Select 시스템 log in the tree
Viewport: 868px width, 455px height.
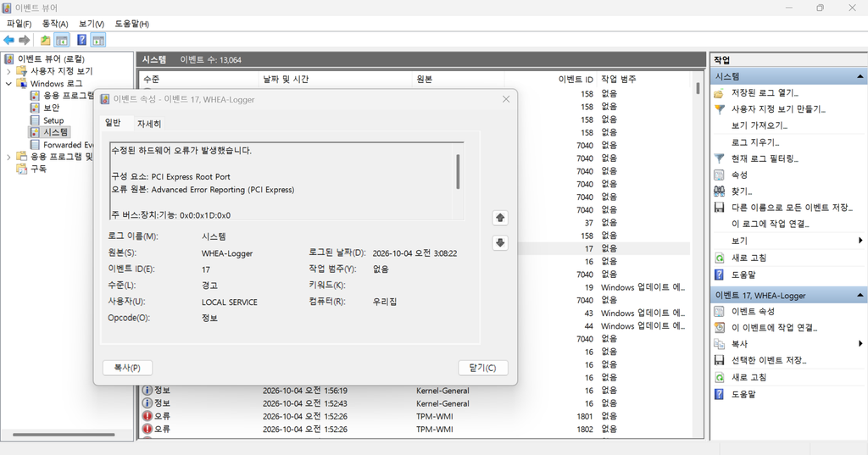coord(55,132)
